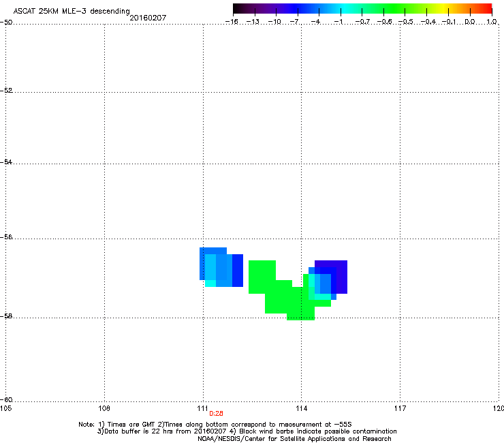
Task: Click the plot title 'ASCAT 25KM MLE-3 descending'
Action: tap(72, 11)
